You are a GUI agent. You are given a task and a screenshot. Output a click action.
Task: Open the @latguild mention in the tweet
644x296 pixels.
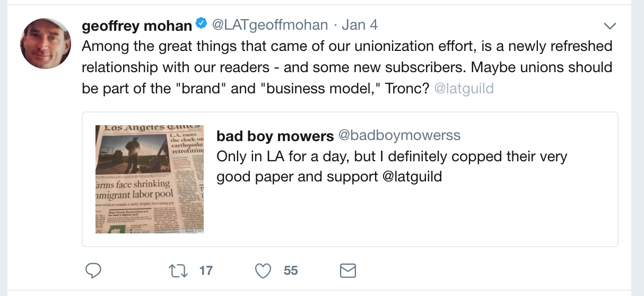464,88
